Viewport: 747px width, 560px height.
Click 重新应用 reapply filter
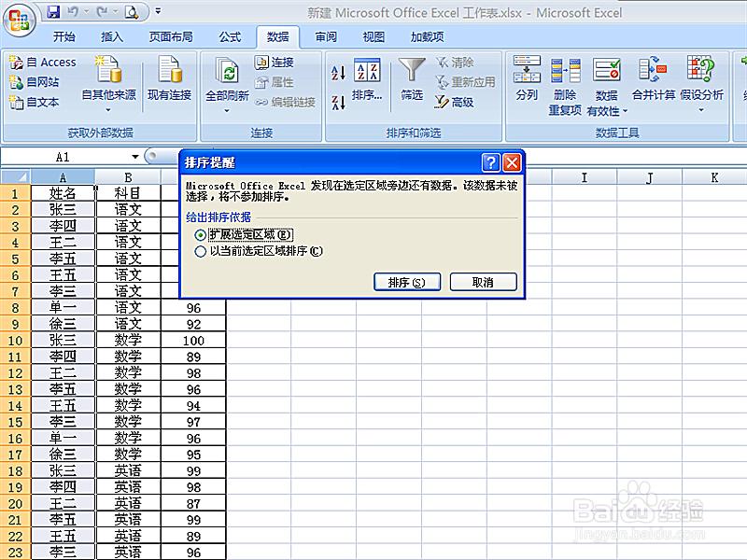(x=465, y=82)
